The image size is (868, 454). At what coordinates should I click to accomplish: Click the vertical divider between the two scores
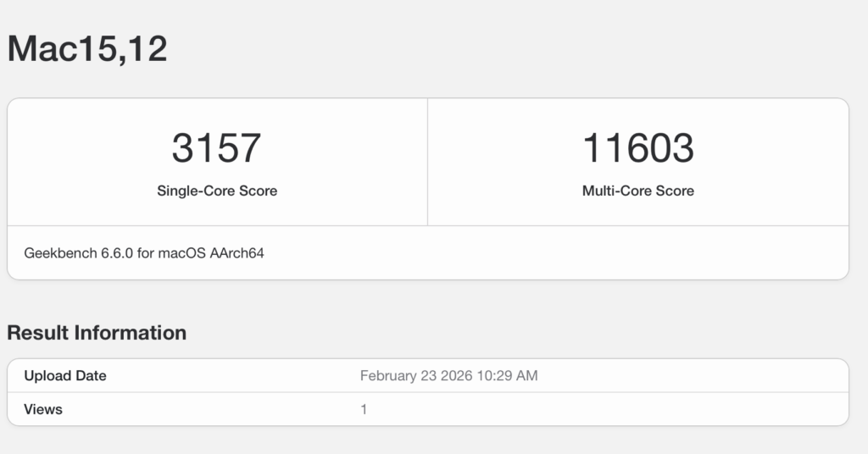coord(427,162)
